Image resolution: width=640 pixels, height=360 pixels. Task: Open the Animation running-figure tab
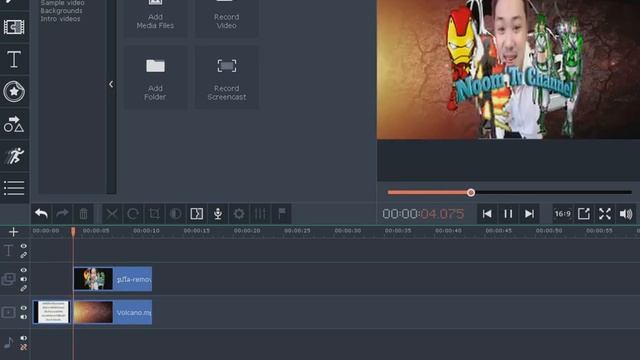pyautogui.click(x=14, y=156)
